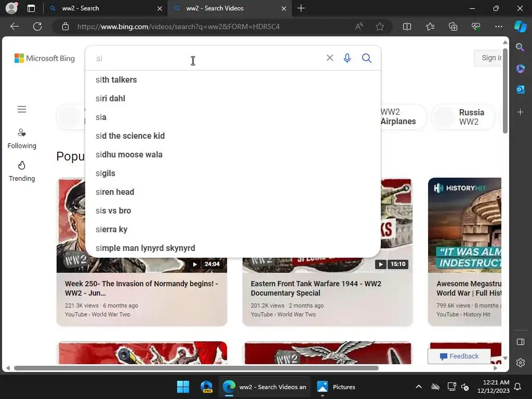This screenshot has width=532, height=399.
Task: Click inside the Bing search input
Action: coord(207,58)
